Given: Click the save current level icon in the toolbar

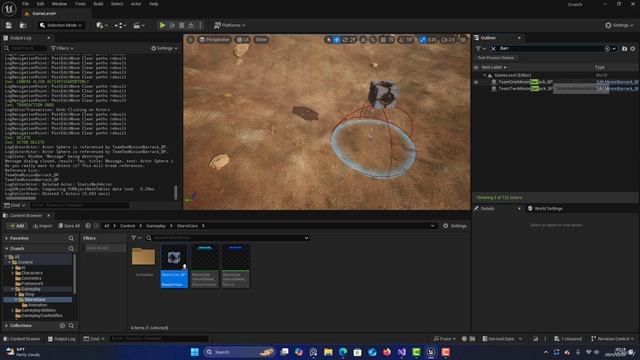Looking at the screenshot, I should pyautogui.click(x=9, y=25).
